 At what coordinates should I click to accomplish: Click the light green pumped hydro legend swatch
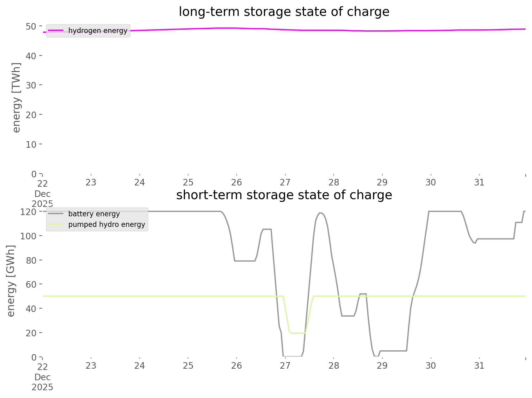point(56,224)
